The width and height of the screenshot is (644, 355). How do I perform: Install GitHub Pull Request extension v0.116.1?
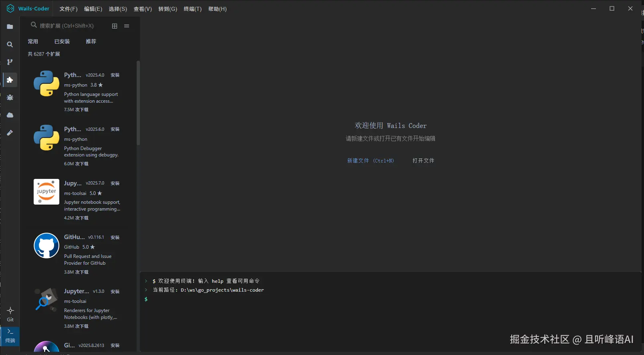(x=115, y=237)
